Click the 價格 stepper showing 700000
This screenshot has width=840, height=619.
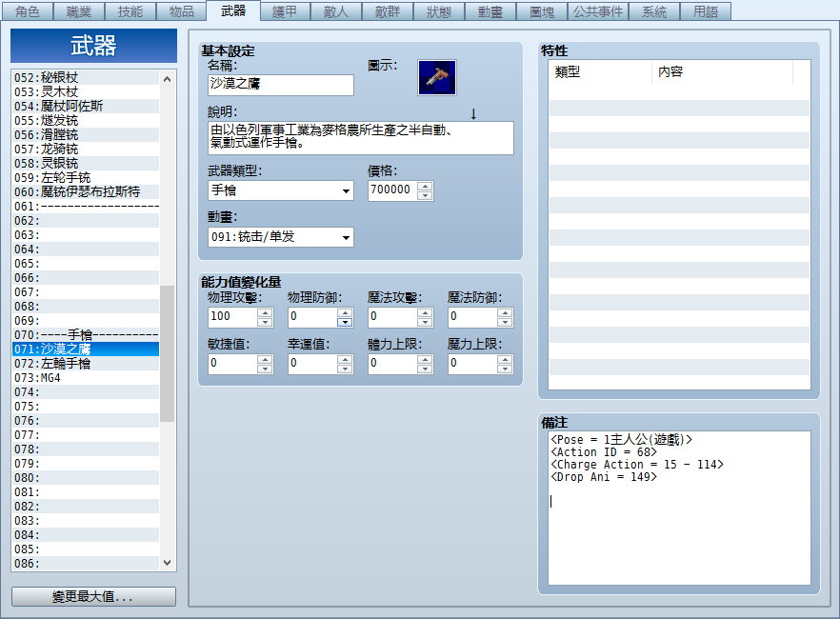(401, 190)
